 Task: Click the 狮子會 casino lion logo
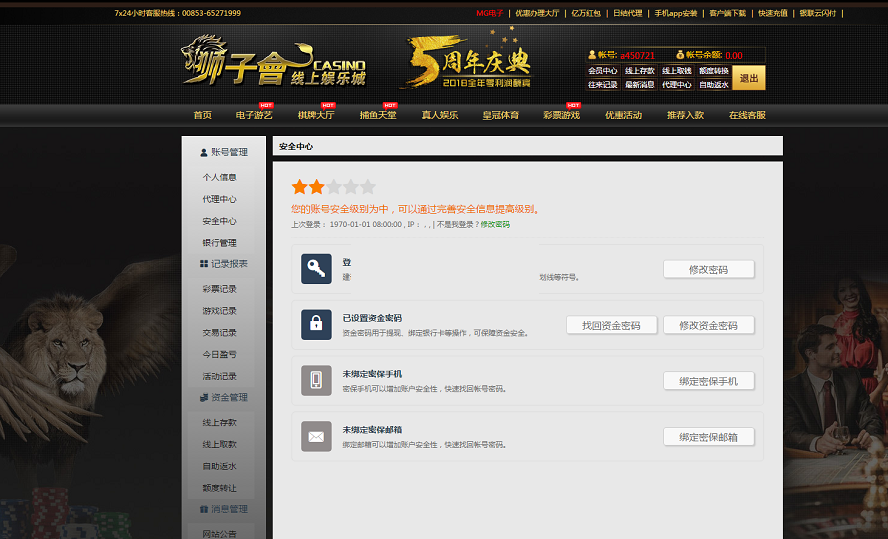click(273, 62)
